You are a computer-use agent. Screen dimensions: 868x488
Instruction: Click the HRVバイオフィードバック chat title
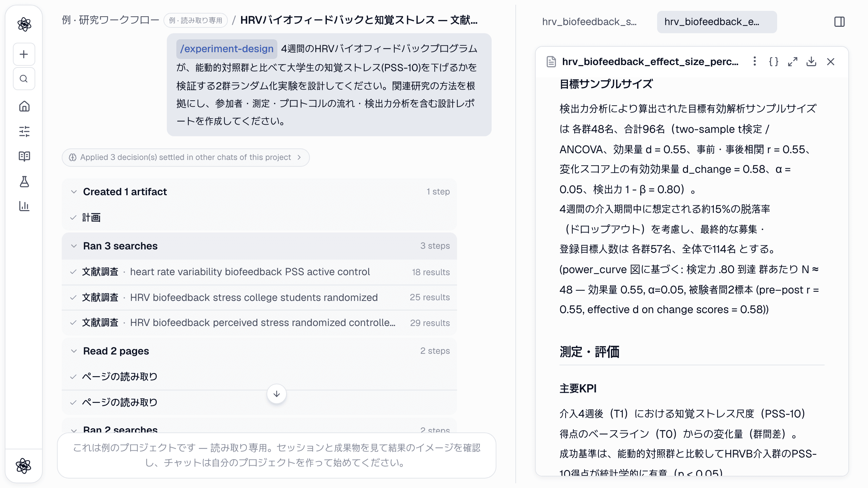359,20
